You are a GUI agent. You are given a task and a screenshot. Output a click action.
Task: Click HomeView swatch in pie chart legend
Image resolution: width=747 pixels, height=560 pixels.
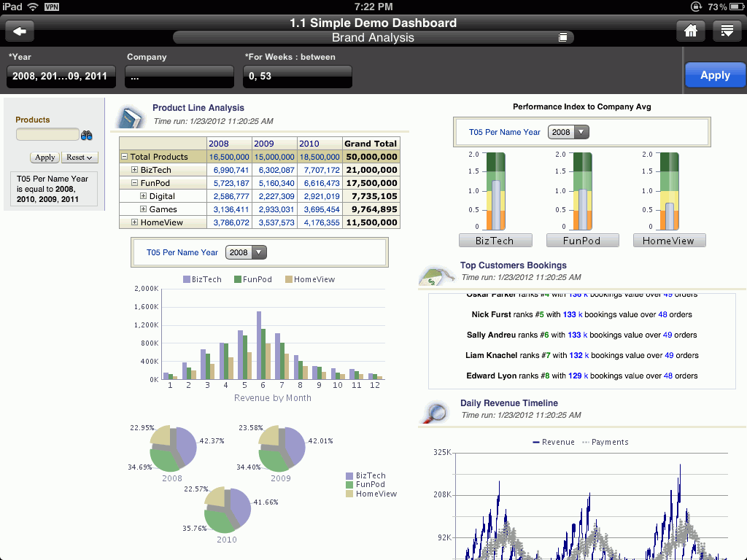(349, 494)
